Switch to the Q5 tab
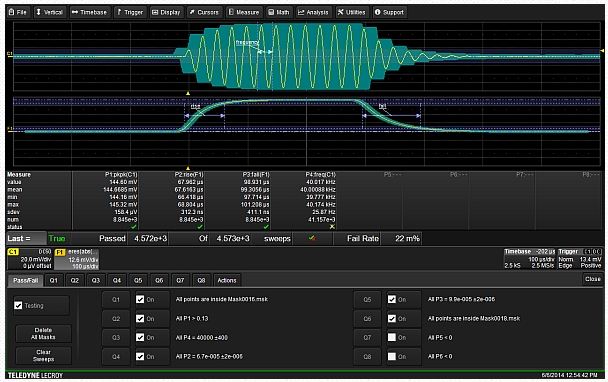The height and width of the screenshot is (382, 608). pyautogui.click(x=138, y=280)
